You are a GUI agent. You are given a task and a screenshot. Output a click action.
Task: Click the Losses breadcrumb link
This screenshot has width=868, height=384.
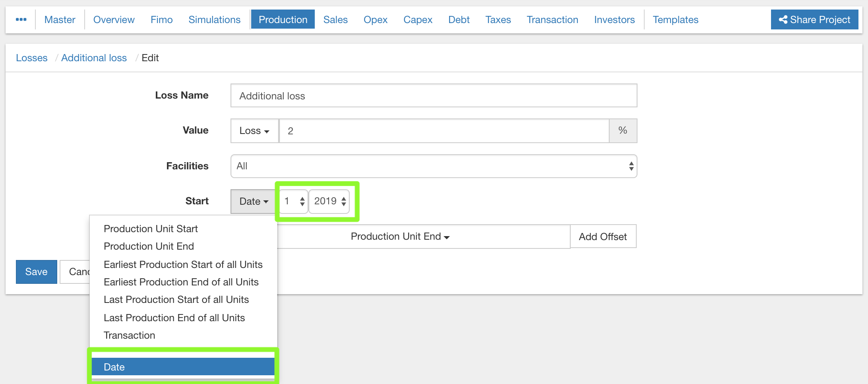pyautogui.click(x=32, y=58)
